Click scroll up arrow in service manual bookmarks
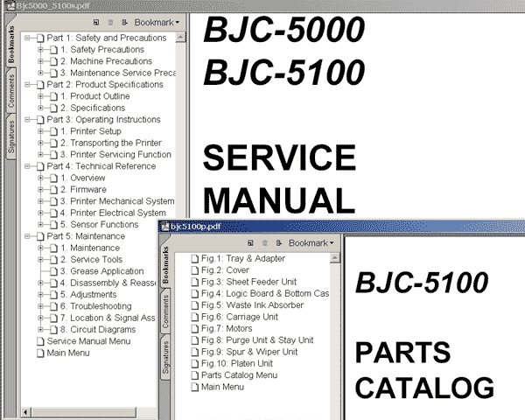 [x=183, y=38]
